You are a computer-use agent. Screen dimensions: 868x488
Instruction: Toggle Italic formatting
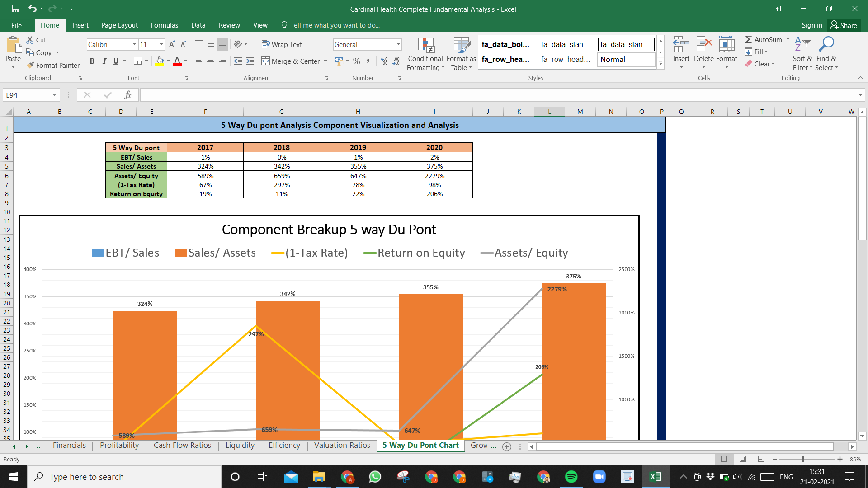104,61
